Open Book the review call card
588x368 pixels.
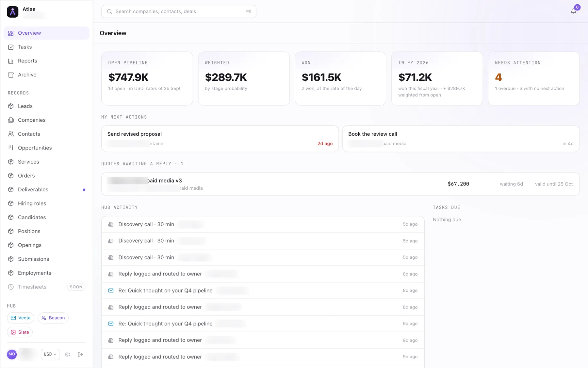[461, 139]
